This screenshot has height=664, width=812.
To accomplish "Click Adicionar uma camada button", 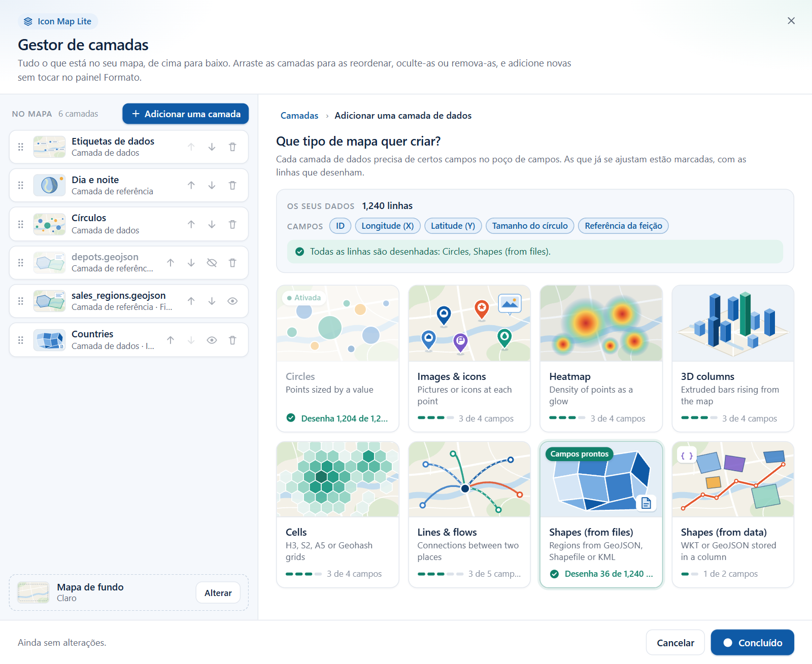I will (186, 114).
